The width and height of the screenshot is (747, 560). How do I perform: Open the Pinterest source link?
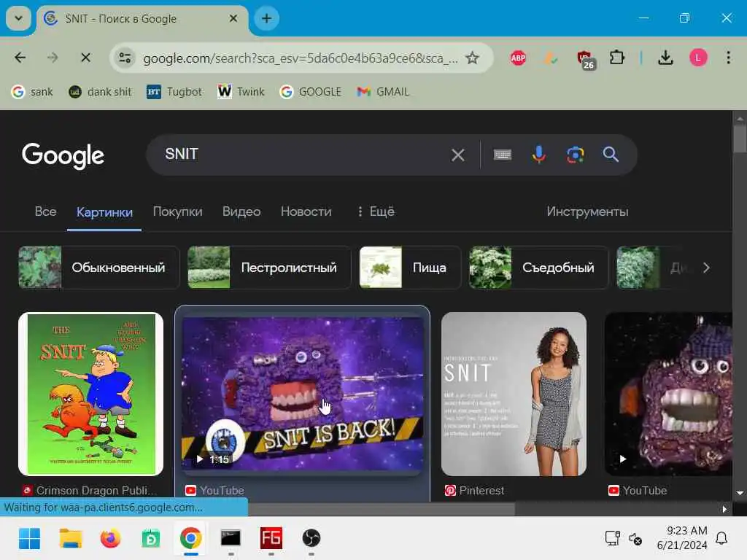pyautogui.click(x=474, y=491)
